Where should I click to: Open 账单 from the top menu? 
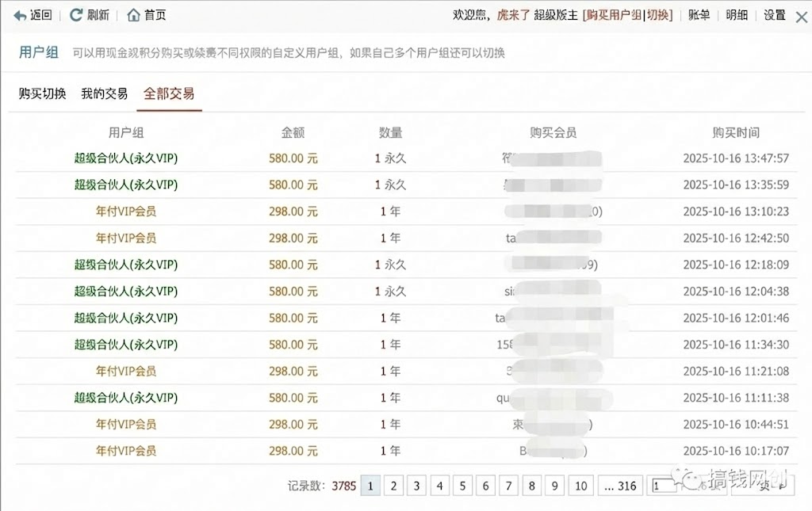[699, 15]
